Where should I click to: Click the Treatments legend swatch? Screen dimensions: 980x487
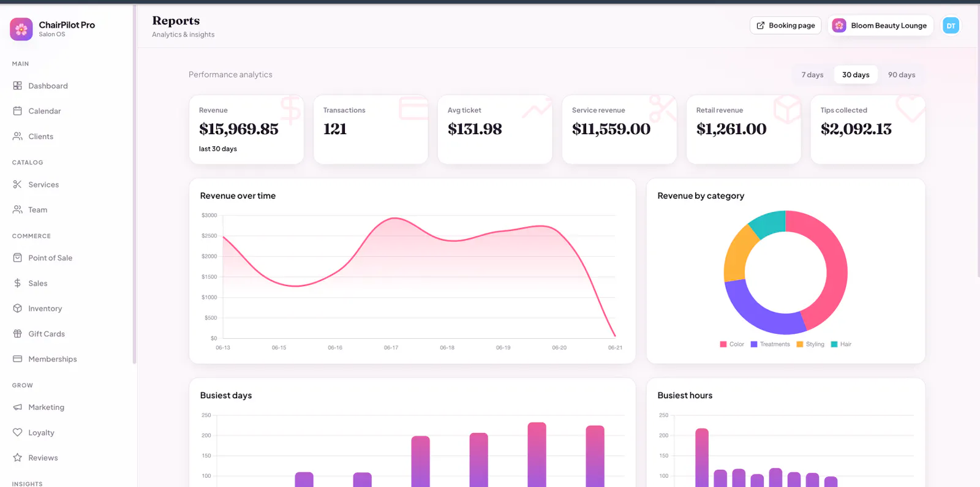[x=754, y=344]
